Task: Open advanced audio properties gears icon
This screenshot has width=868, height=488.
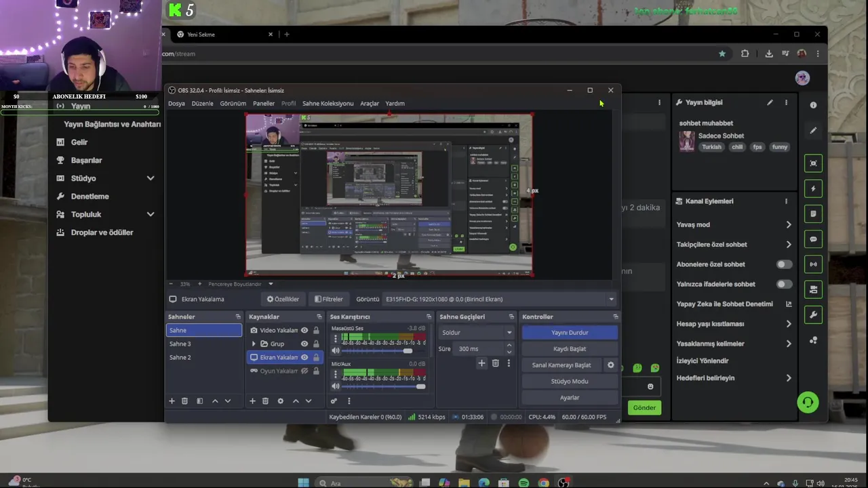Action: point(334,401)
